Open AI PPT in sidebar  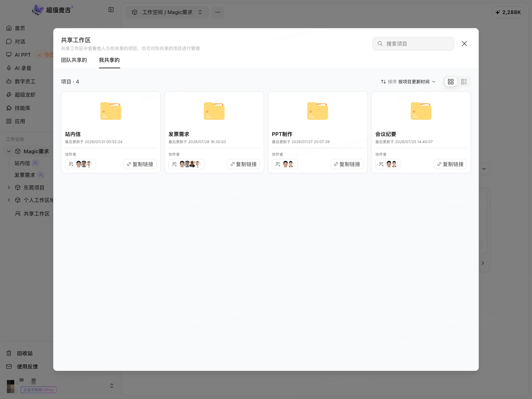(x=19, y=55)
